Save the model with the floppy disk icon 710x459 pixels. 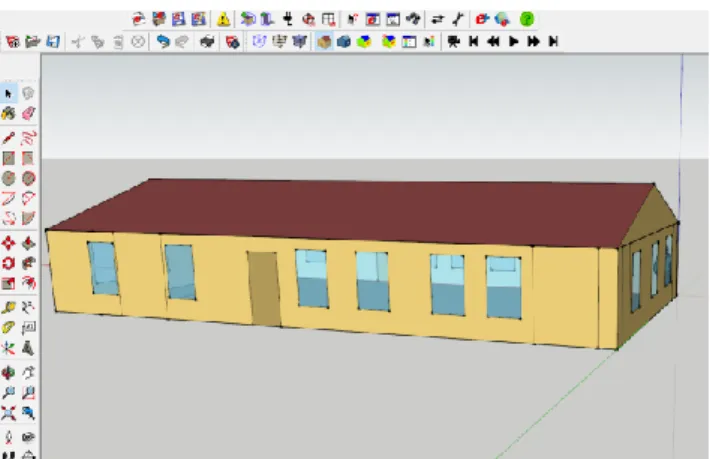(x=53, y=42)
